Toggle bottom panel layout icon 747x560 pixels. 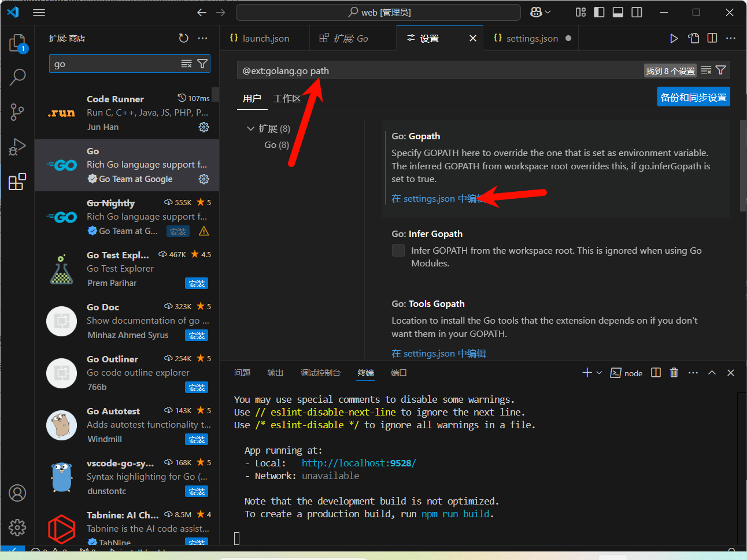point(617,12)
